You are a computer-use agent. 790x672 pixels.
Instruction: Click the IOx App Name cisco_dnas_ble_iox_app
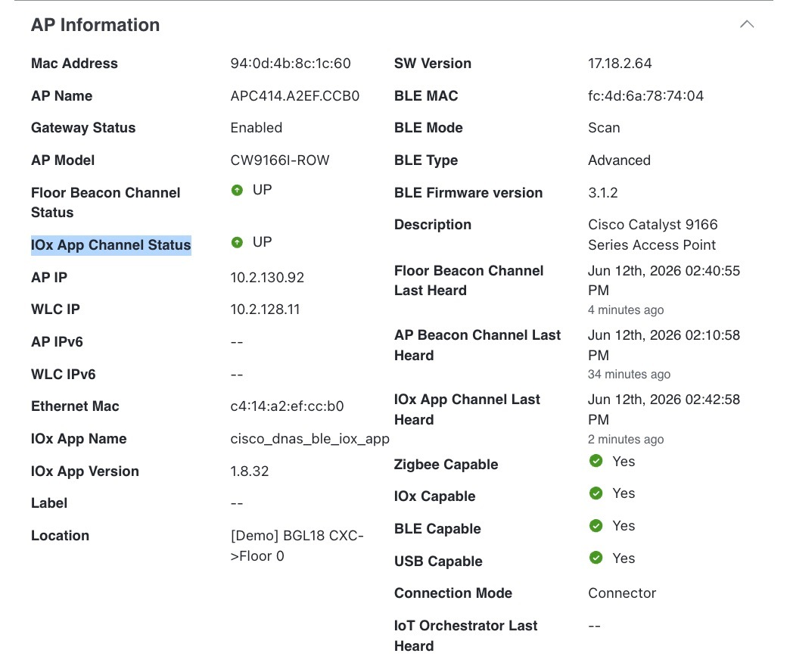(309, 439)
